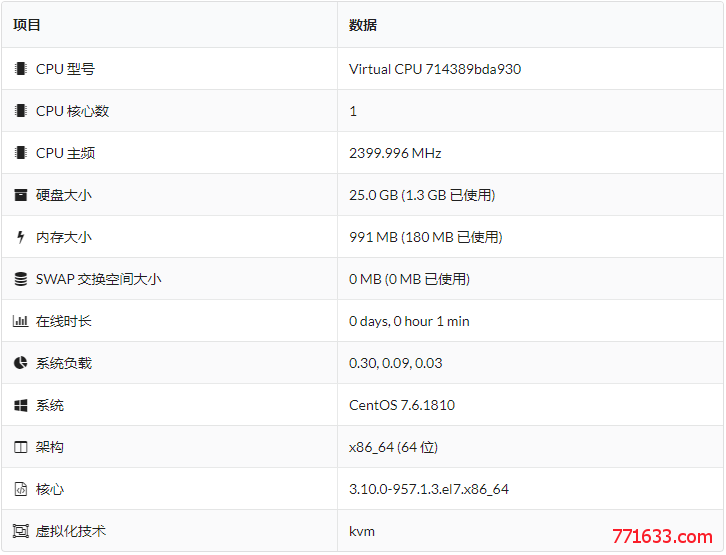Click the Windows logo icon beside 系统
726x555 pixels.
20,405
